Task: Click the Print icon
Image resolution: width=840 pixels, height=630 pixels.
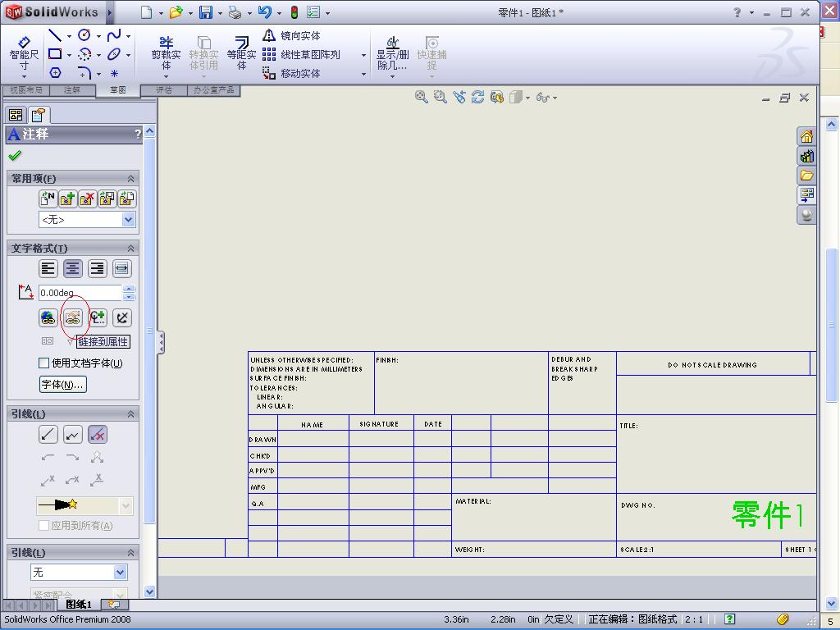Action: click(235, 12)
